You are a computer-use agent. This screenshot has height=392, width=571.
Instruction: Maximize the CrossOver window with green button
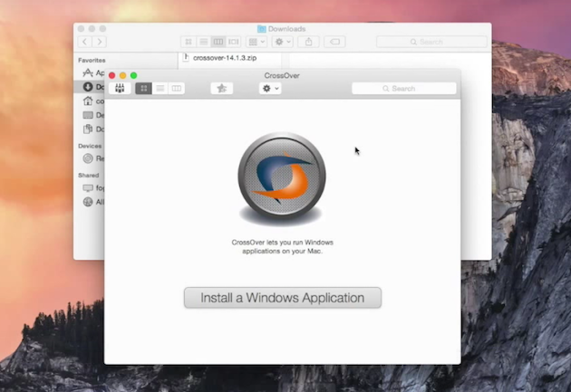(134, 75)
